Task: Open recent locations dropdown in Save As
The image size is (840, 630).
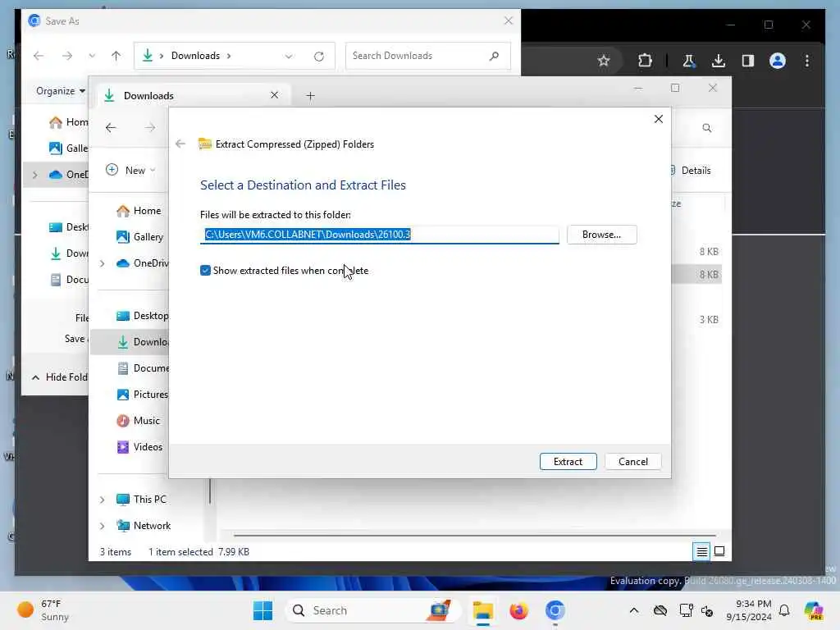Action: coord(92,56)
